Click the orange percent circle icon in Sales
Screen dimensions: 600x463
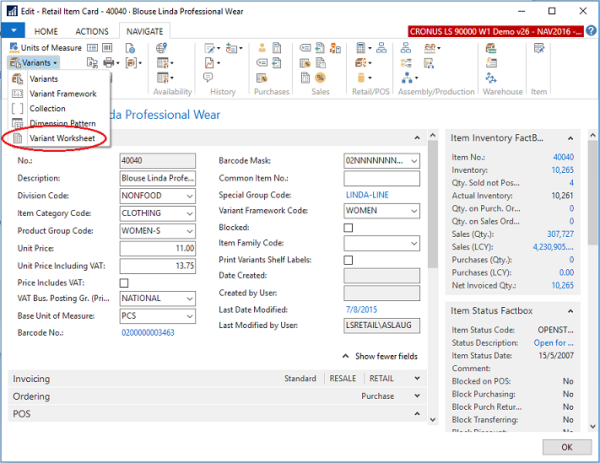coord(320,78)
